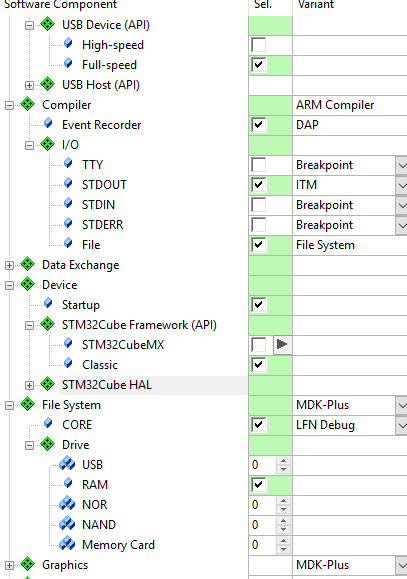The width and height of the screenshot is (407, 579).
Task: Click the STM32Cube Framework (API) diamond icon
Action: pyautogui.click(x=47, y=324)
